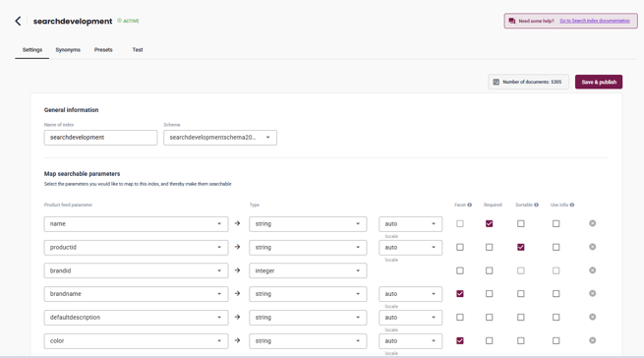Open the brandname parameter dropdown

coord(136,294)
